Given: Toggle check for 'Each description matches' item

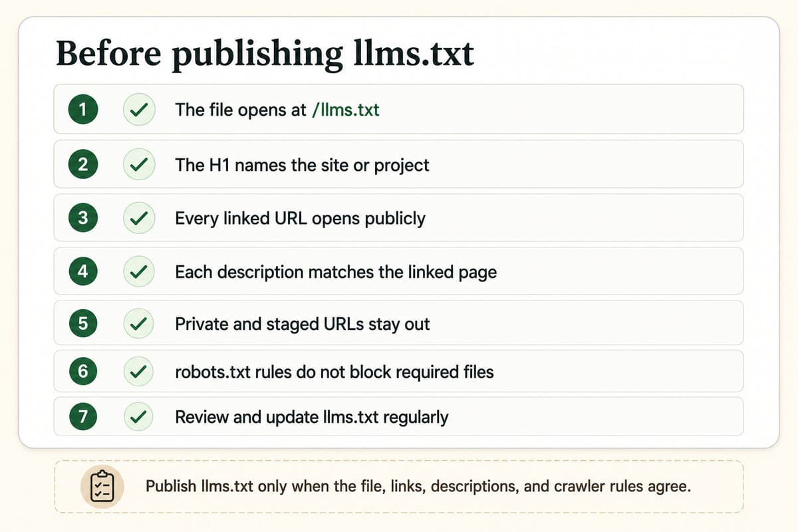Looking at the screenshot, I should click(x=139, y=271).
